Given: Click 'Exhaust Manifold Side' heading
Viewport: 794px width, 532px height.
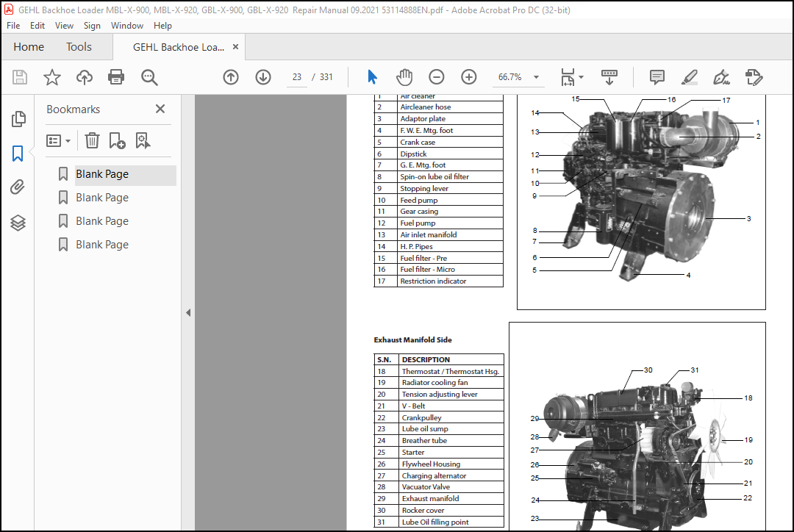Looking at the screenshot, I should pos(412,339).
